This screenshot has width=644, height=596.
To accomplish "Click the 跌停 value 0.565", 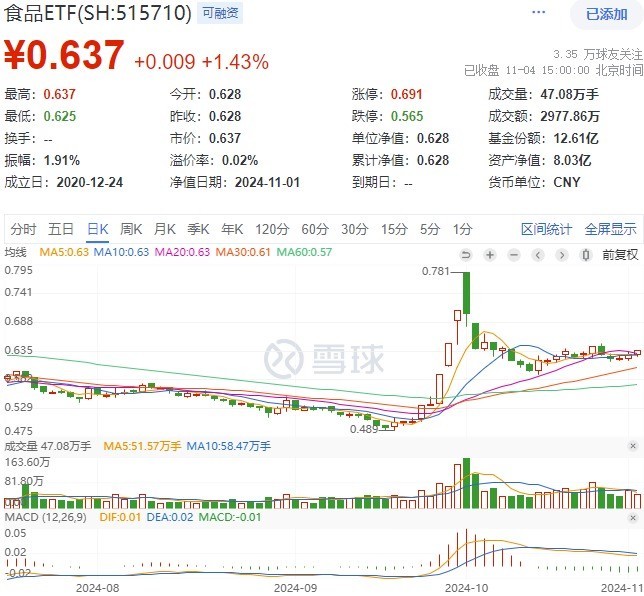I will [407, 116].
